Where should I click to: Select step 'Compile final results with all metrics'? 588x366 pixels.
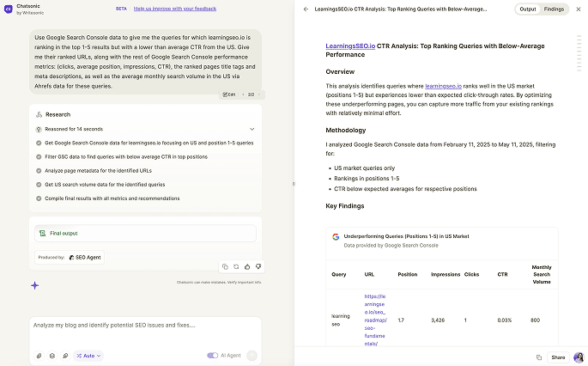(x=108, y=198)
